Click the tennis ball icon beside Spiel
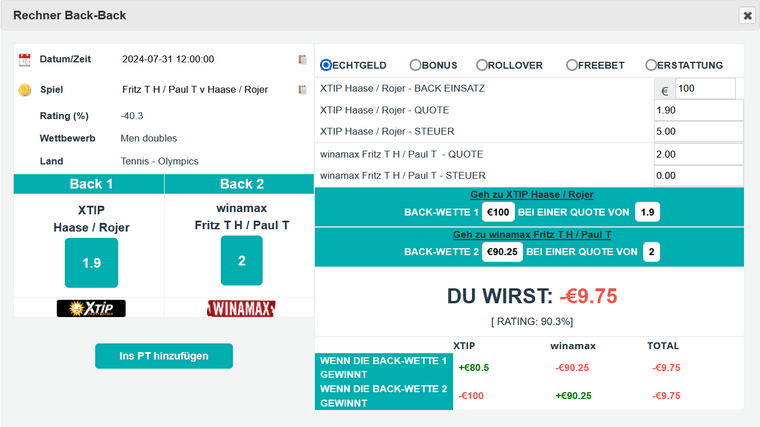The height and width of the screenshot is (427, 760). pyautogui.click(x=24, y=90)
